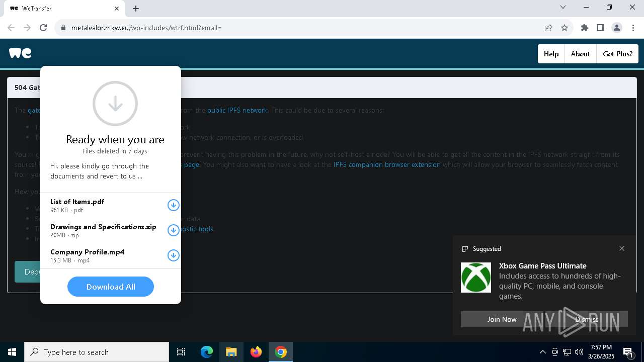Open a new tab with plus button
Image resolution: width=644 pixels, height=362 pixels.
136,9
